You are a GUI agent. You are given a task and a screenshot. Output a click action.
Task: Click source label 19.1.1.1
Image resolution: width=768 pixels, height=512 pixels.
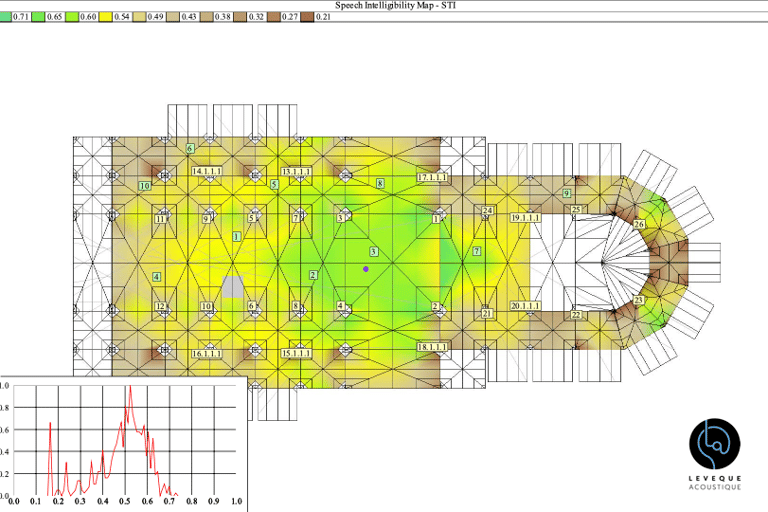point(526,218)
